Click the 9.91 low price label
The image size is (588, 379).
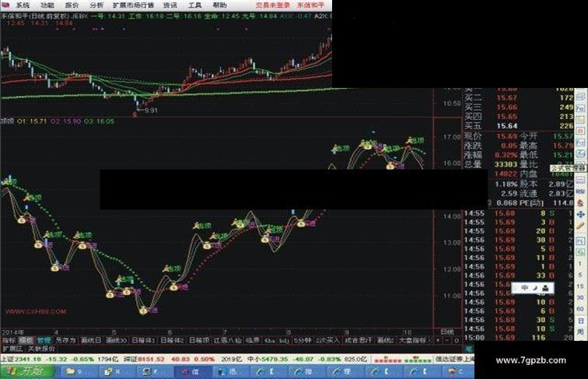(151, 111)
